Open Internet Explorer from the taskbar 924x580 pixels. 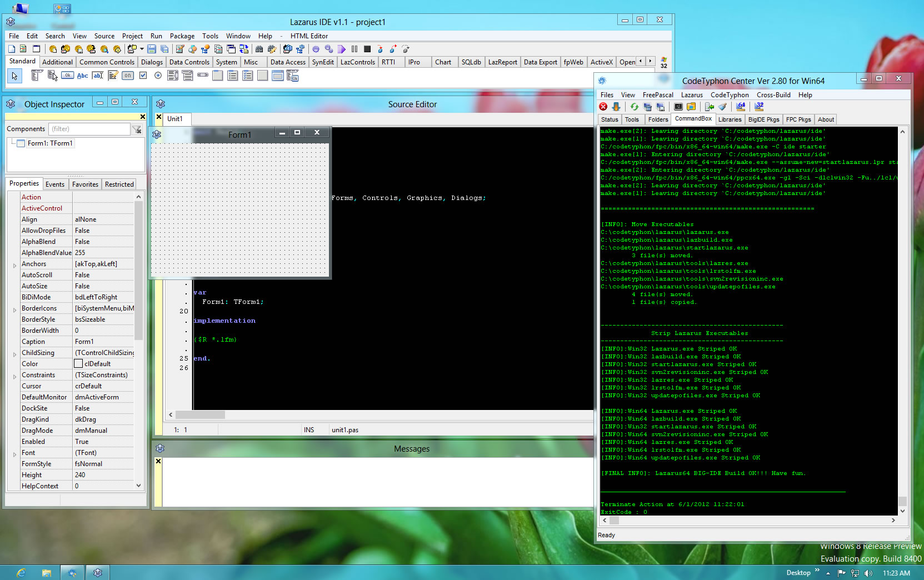pos(21,573)
